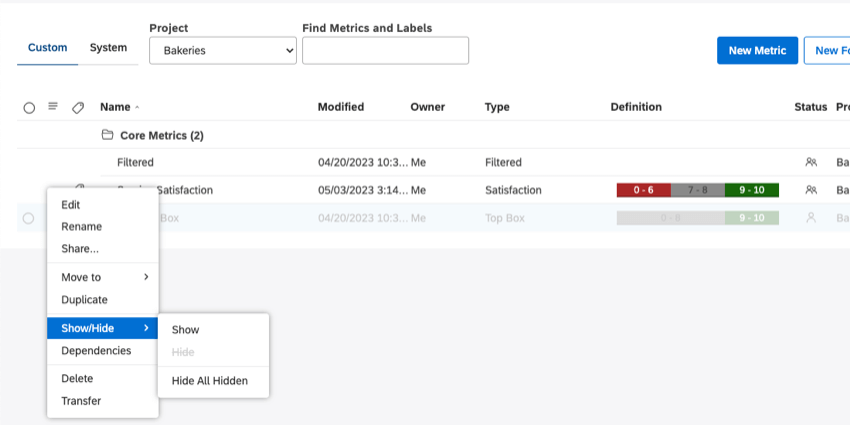Click the red 0 - 6 definition band
The width and height of the screenshot is (850, 425).
tap(643, 190)
